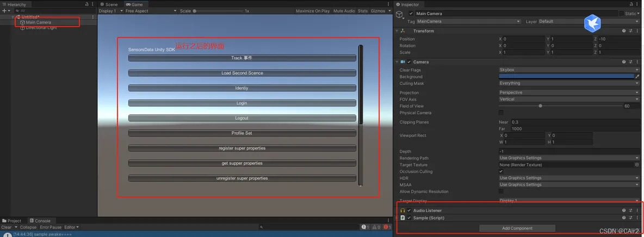
Task: Click the console info message count icon
Action: coord(365,227)
